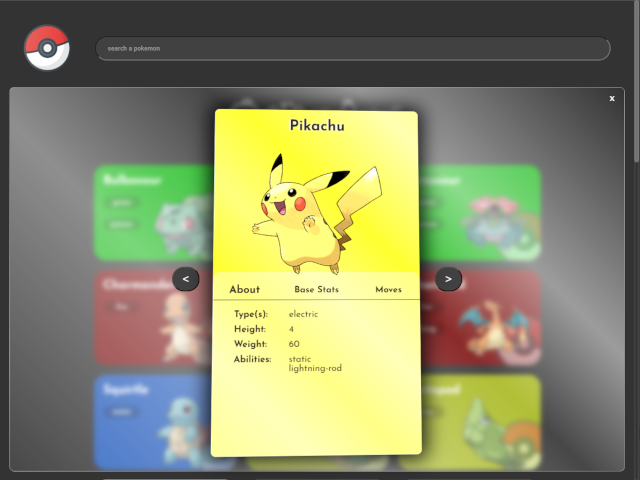Click the 'static' ability text
The height and width of the screenshot is (480, 640).
[300, 359]
